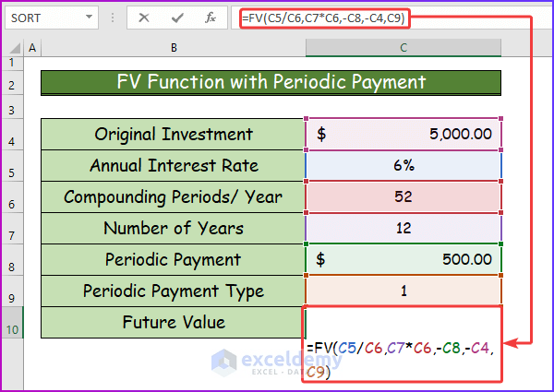
Task: Select row 4 header
Action: click(x=12, y=135)
